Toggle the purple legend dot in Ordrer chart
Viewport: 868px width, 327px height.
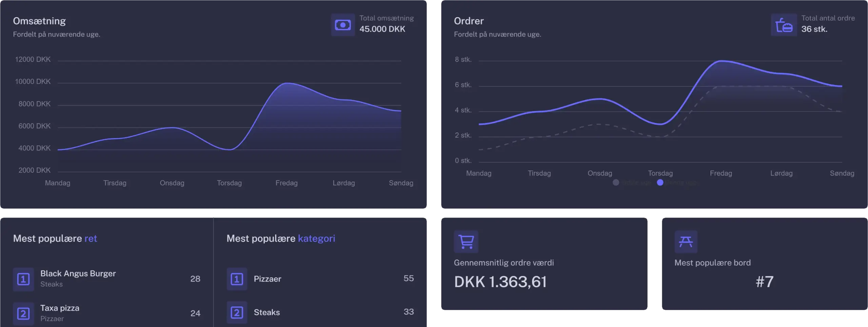click(660, 182)
